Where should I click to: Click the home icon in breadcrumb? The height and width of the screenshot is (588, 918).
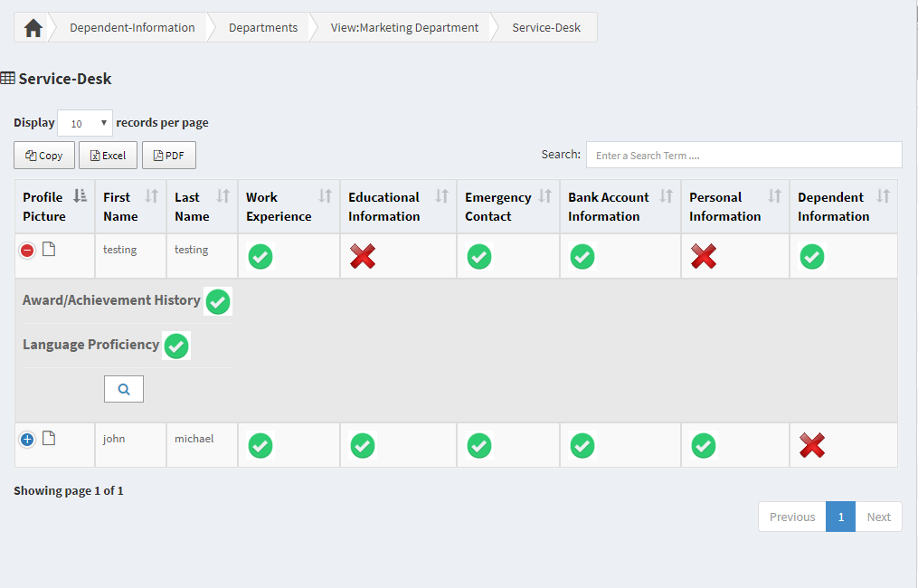[33, 28]
